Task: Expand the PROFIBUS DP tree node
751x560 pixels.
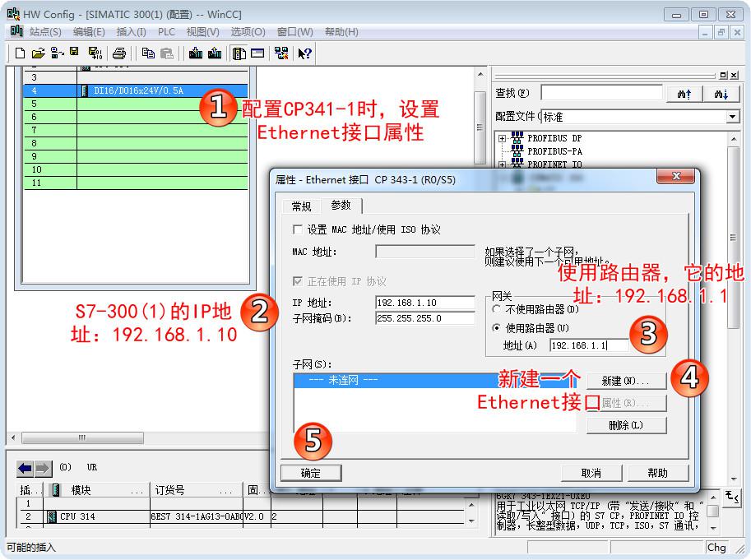Action: (x=502, y=138)
